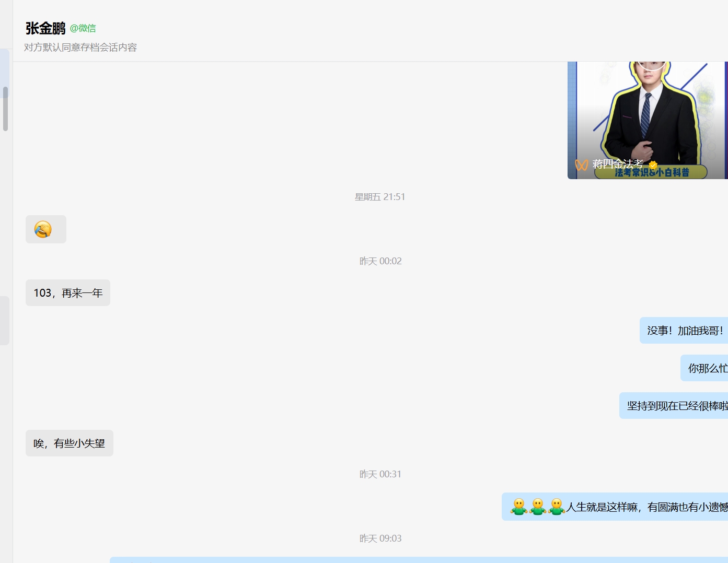The image size is (728, 563).
Task: Select the message 人生就是这样嘛
Action: 615,507
